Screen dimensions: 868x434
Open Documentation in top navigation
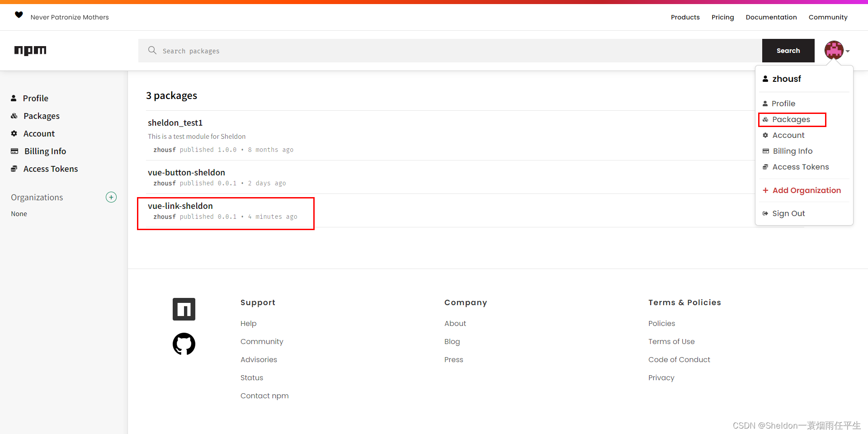(x=771, y=17)
